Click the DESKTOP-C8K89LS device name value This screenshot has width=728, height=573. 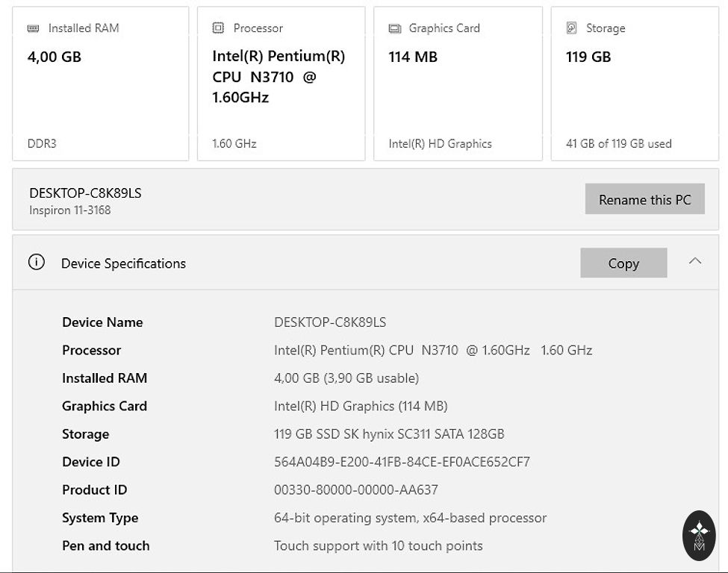(330, 322)
